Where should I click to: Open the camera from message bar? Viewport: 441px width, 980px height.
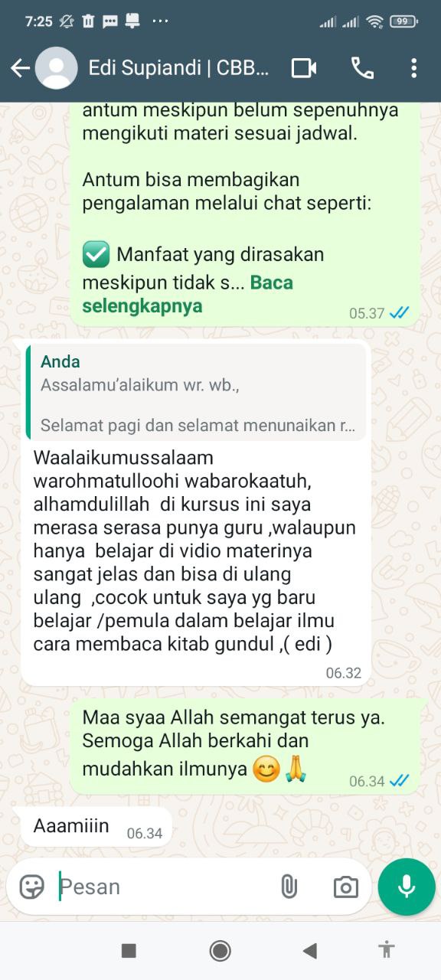(346, 887)
